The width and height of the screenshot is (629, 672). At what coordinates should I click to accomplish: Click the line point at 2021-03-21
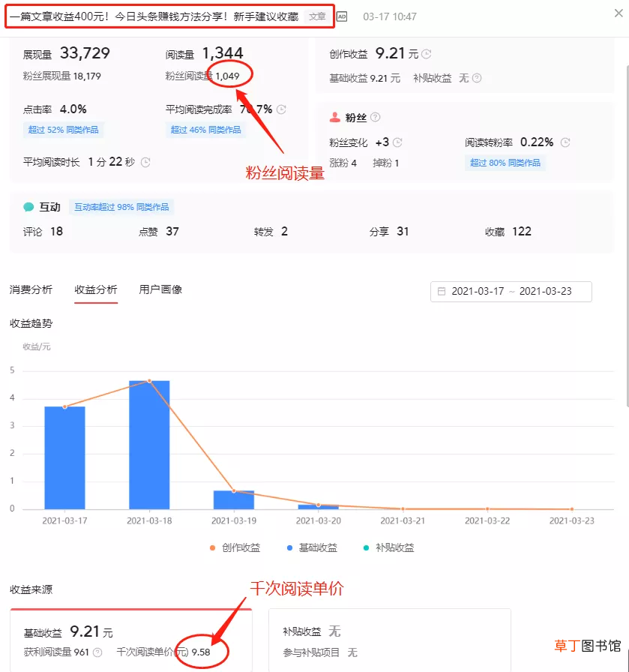click(403, 508)
